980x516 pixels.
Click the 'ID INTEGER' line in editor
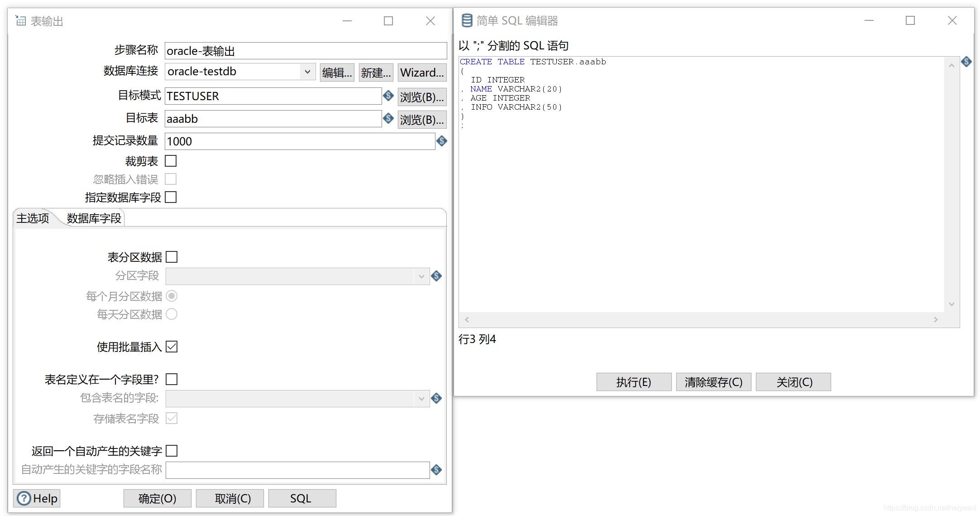[497, 80]
